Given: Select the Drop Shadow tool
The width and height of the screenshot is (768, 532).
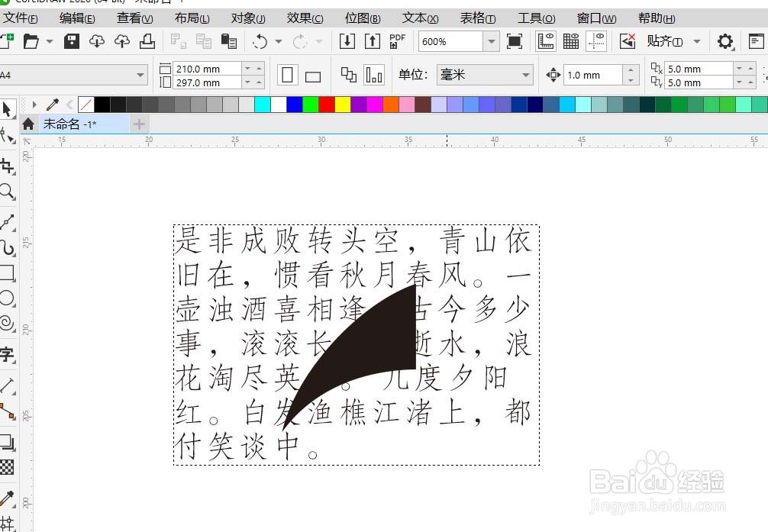Looking at the screenshot, I should (x=8, y=443).
